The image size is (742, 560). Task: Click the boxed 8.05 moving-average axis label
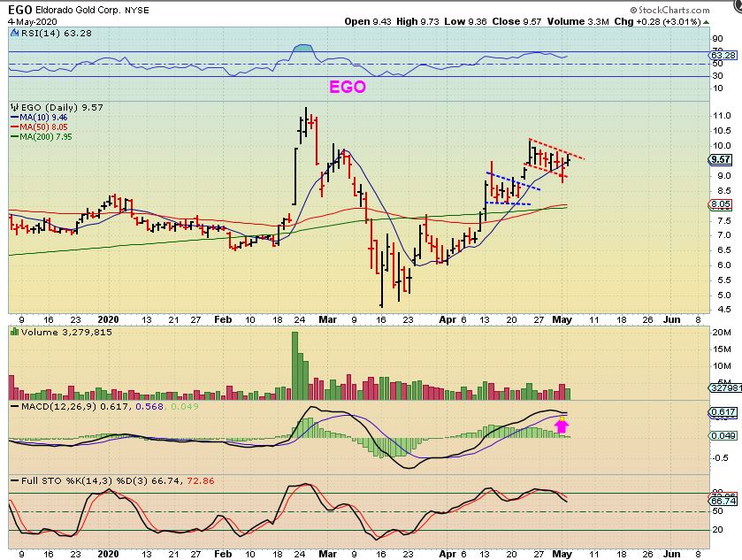click(x=721, y=204)
